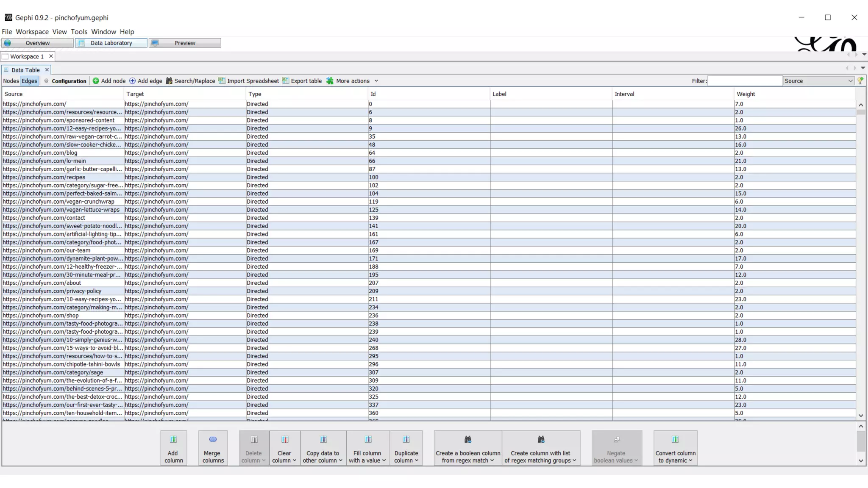Image resolution: width=868 pixels, height=488 pixels.
Task: Click the Preview mode button
Action: (x=185, y=43)
